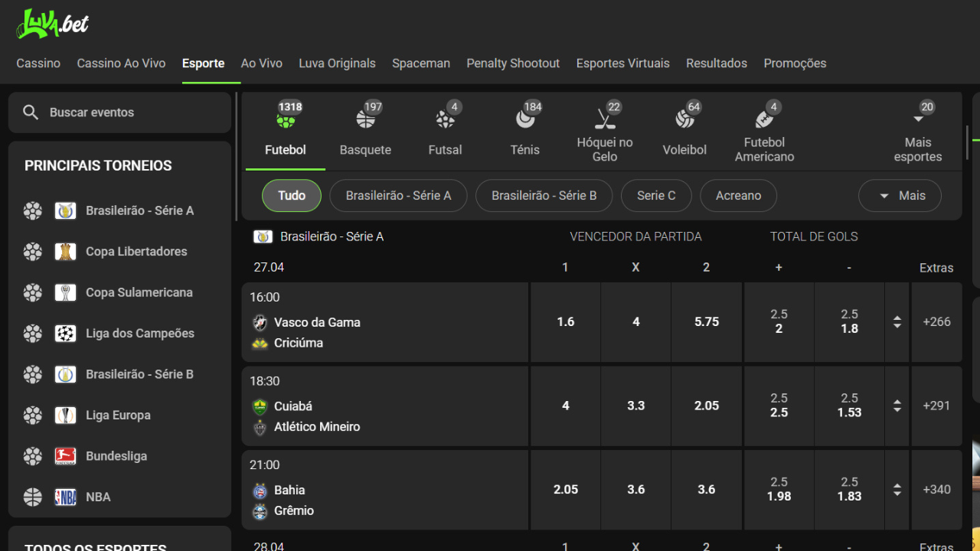This screenshot has width=980, height=551.
Task: Click the search magnifier icon
Action: pyautogui.click(x=31, y=112)
